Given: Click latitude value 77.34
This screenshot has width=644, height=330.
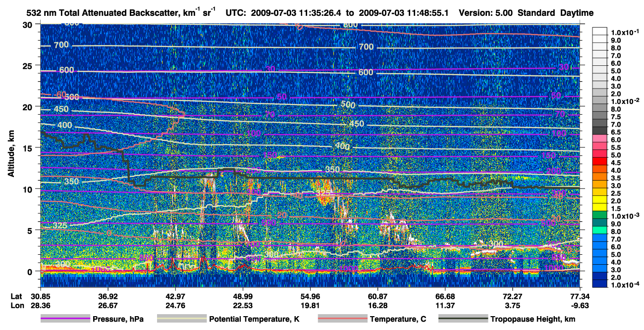Looking at the screenshot, I should coord(580,296).
